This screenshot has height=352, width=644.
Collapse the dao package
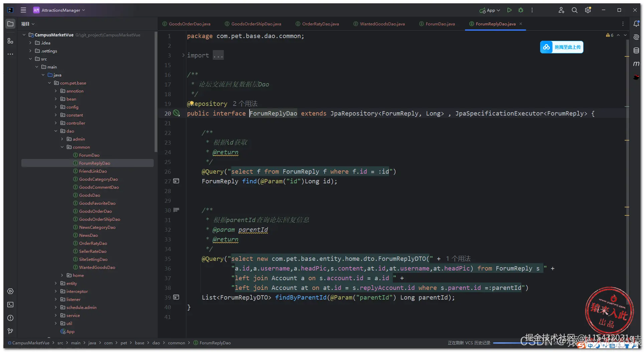[x=56, y=131]
